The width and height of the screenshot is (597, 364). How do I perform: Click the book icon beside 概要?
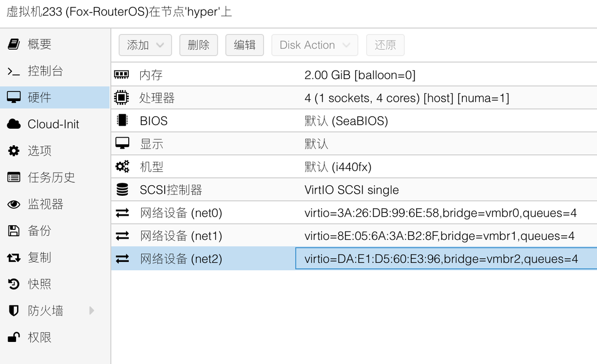(x=14, y=44)
